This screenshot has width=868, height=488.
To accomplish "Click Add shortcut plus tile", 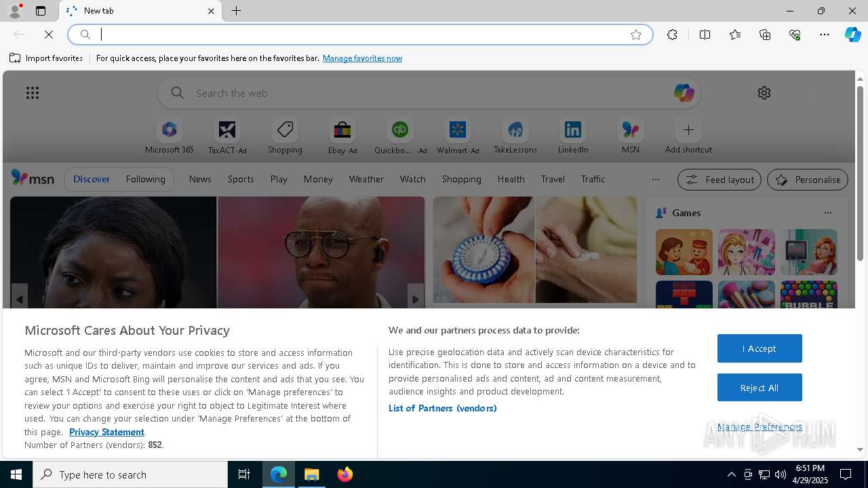I will (x=688, y=136).
